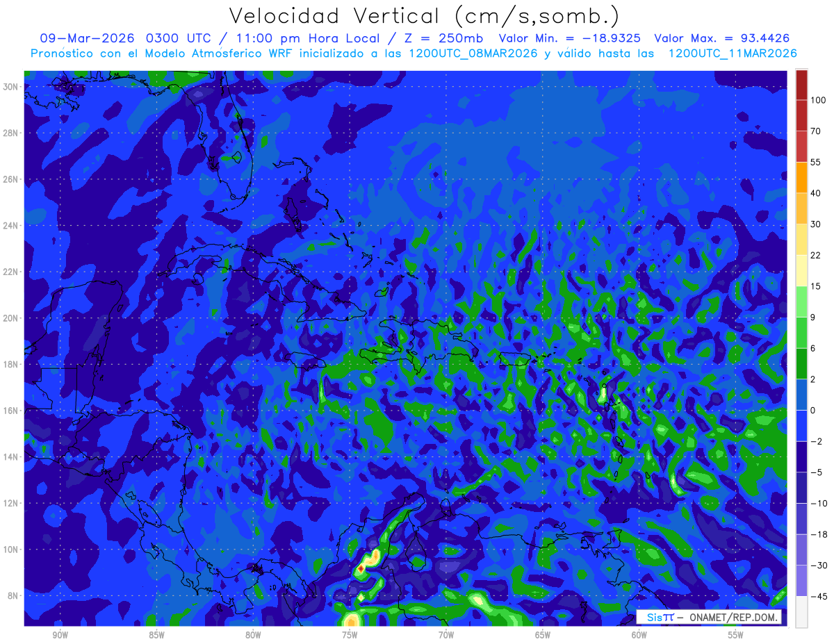Click the 'Valor Min. = -18.9325' text
834x644 pixels.
point(571,38)
